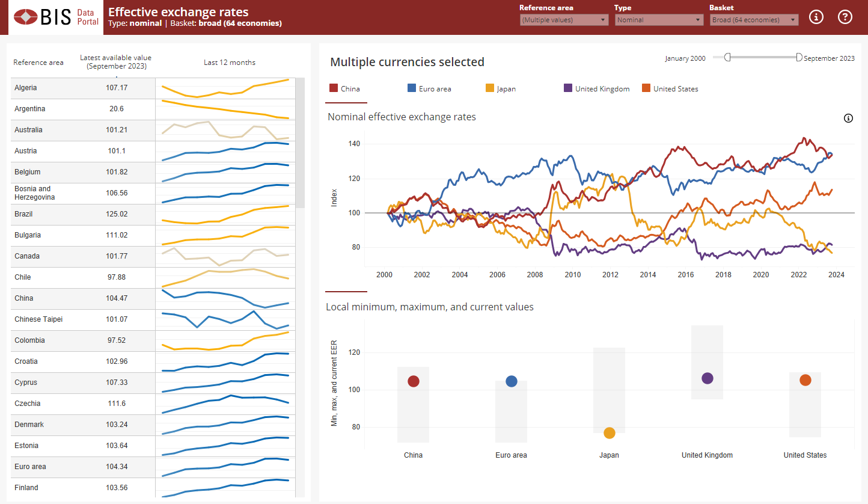
Task: Click the September 2023 end slider handle
Action: [799, 57]
